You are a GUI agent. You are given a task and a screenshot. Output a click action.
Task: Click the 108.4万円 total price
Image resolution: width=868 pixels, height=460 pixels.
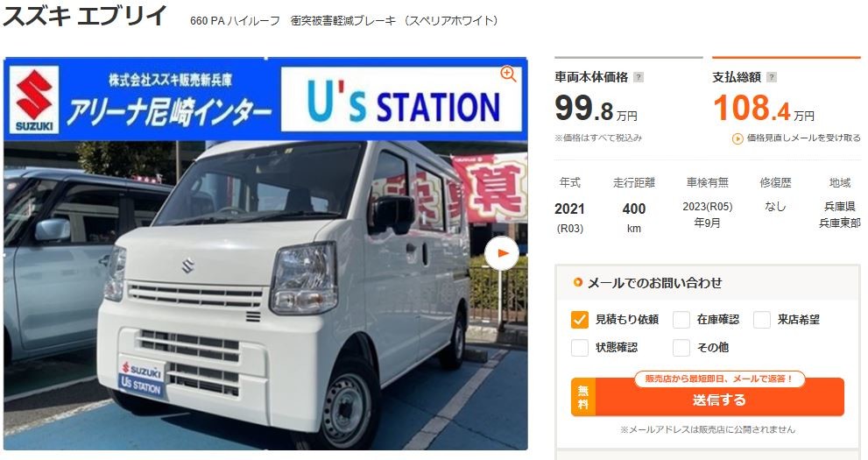click(x=764, y=108)
